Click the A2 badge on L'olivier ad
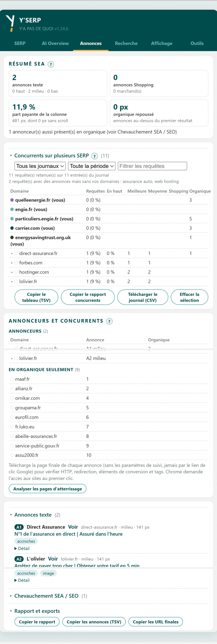Image resolution: width=217 pixels, height=644 pixels. click(x=19, y=559)
